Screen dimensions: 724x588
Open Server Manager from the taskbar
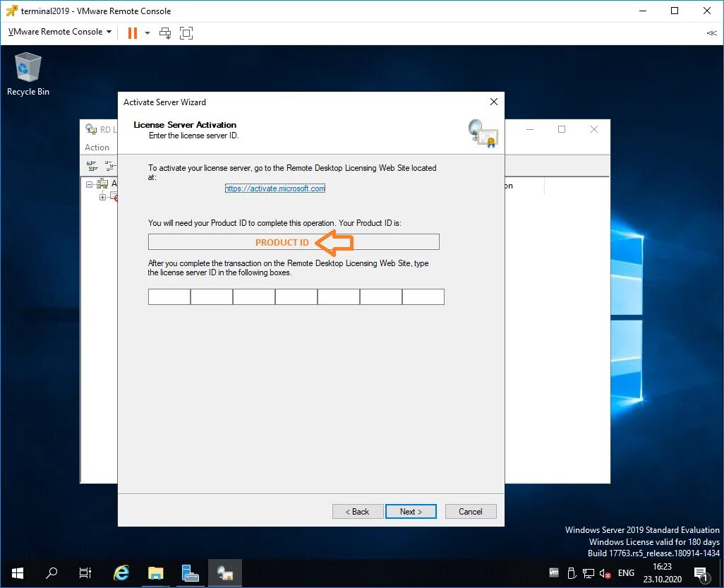[x=191, y=573]
